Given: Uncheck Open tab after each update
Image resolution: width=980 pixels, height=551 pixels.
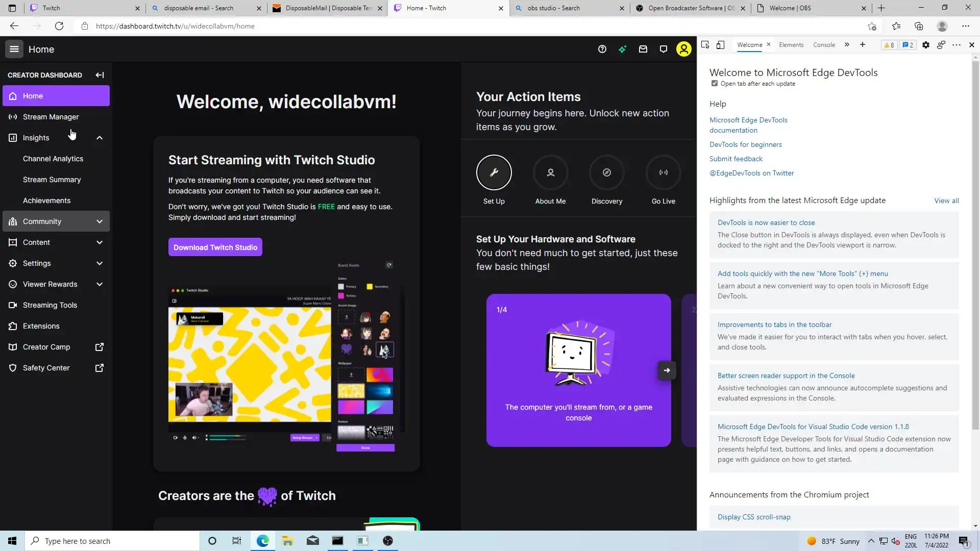Looking at the screenshot, I should [715, 84].
